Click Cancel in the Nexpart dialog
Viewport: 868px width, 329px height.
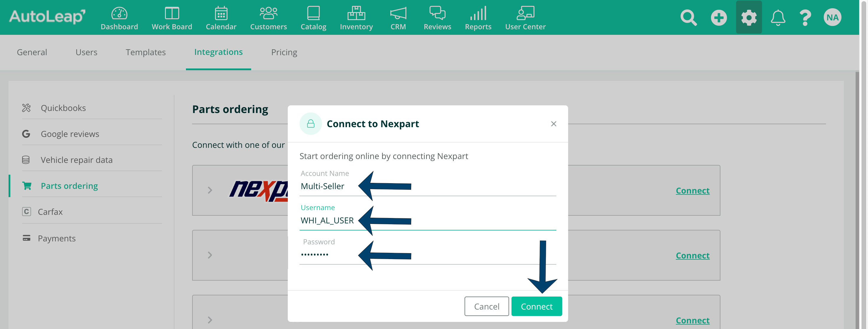486,307
